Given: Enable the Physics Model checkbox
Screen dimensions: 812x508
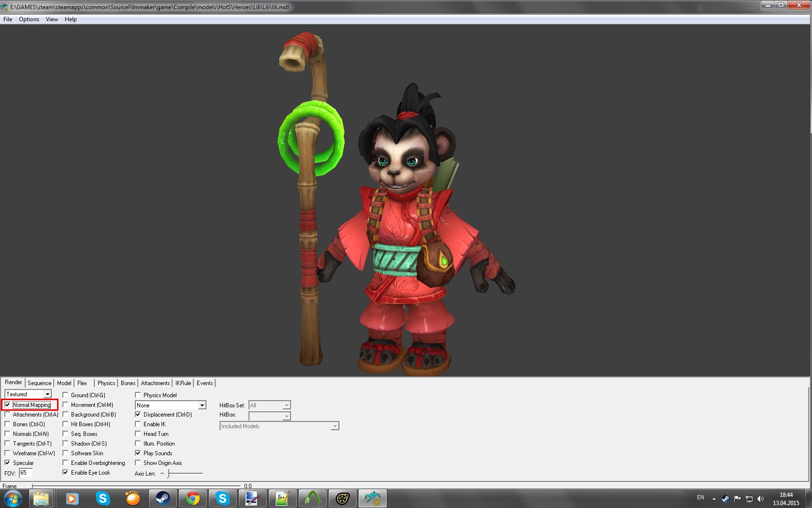Looking at the screenshot, I should (138, 395).
